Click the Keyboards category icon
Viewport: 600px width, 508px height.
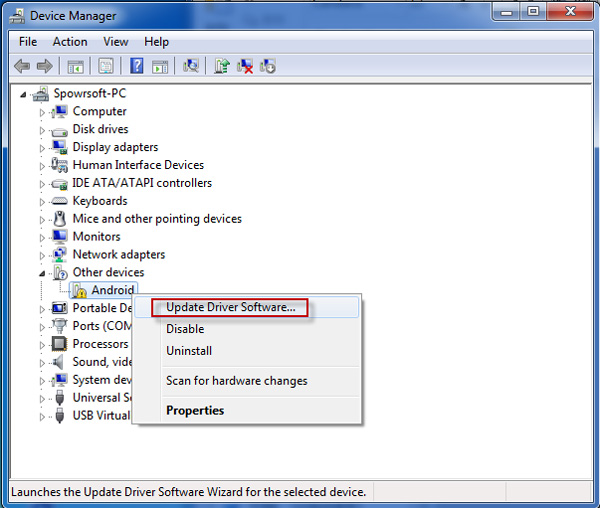click(x=59, y=201)
